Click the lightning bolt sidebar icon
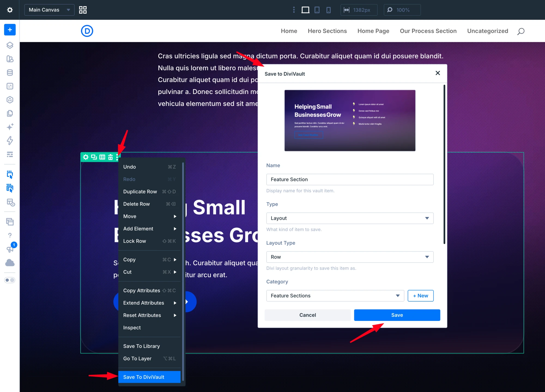 (10, 141)
